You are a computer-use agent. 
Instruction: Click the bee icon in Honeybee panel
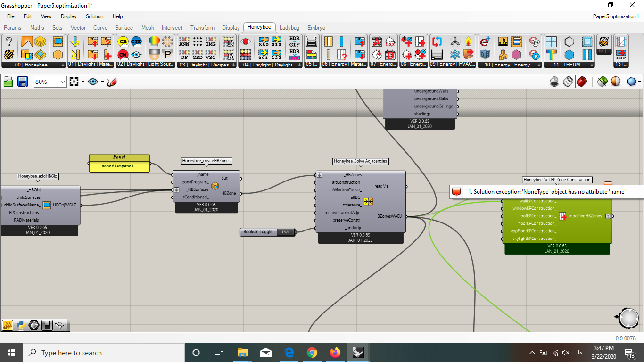(9, 54)
